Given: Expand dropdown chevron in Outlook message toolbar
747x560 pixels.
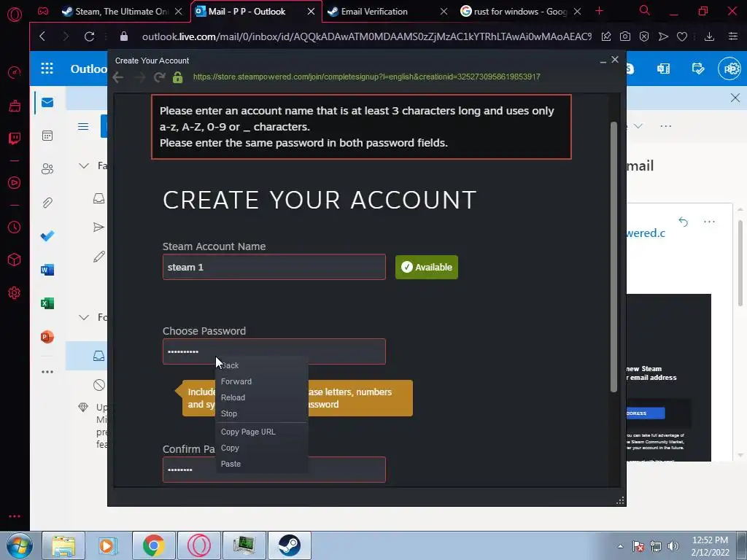Looking at the screenshot, I should tap(638, 126).
